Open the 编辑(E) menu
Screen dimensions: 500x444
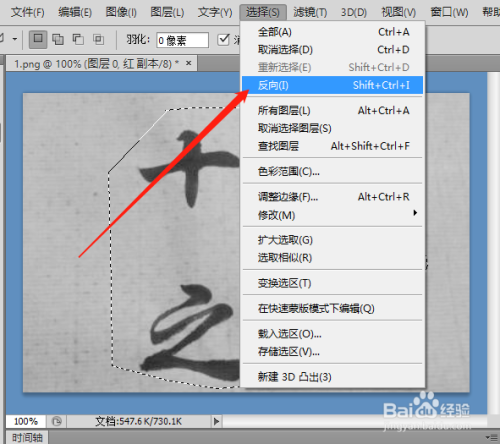(x=75, y=13)
